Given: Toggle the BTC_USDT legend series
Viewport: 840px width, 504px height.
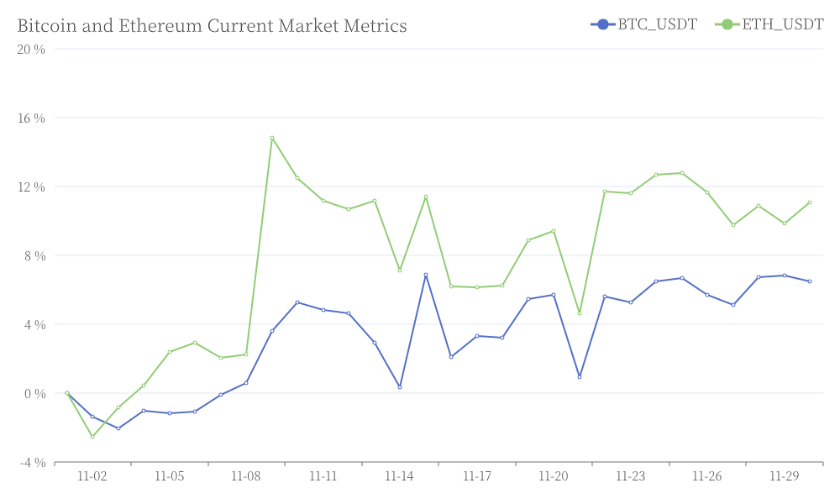Looking at the screenshot, I should tap(644, 24).
